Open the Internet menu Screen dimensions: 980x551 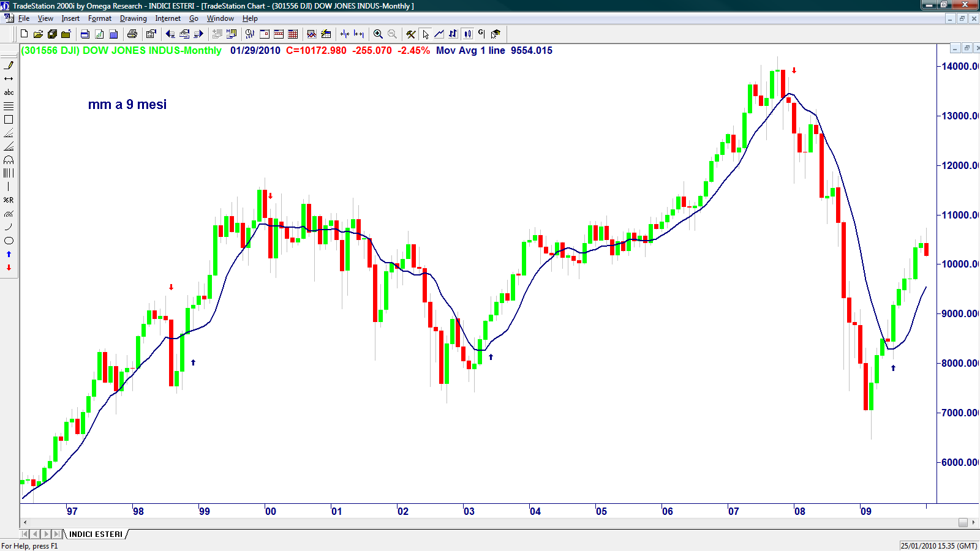168,18
